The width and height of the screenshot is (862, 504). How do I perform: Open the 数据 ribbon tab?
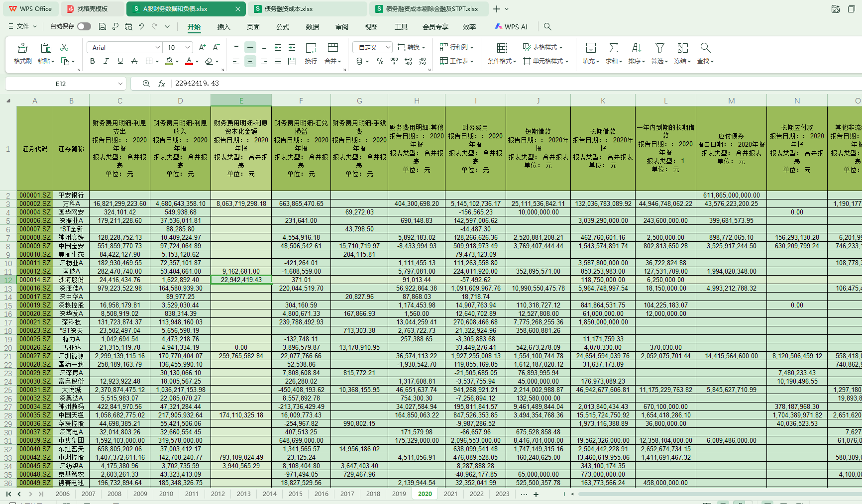point(313,27)
